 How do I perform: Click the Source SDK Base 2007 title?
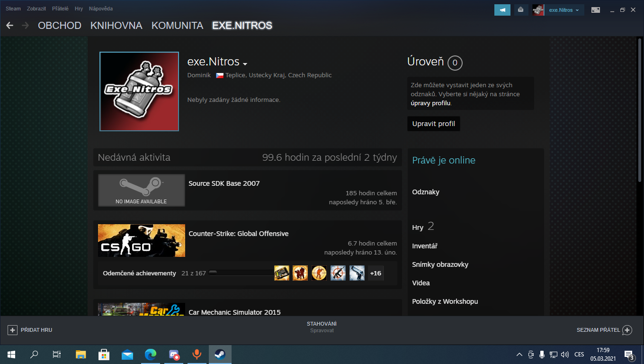tap(224, 183)
